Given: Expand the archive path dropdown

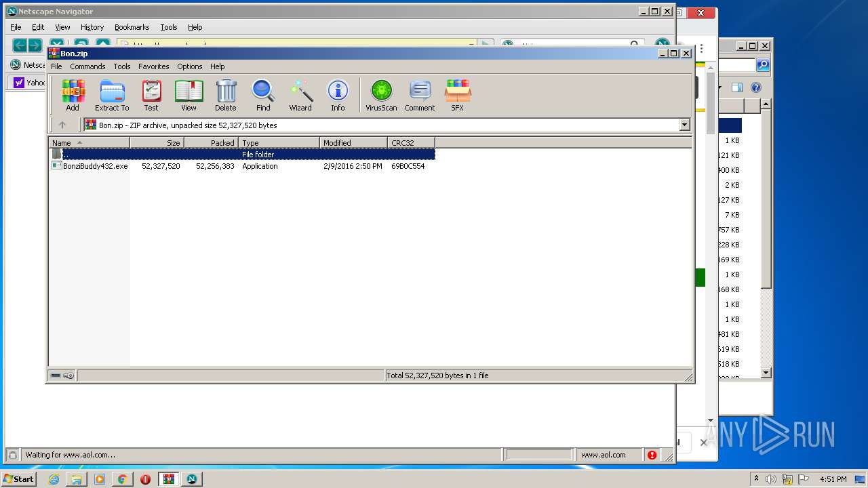Looking at the screenshot, I should (x=684, y=125).
